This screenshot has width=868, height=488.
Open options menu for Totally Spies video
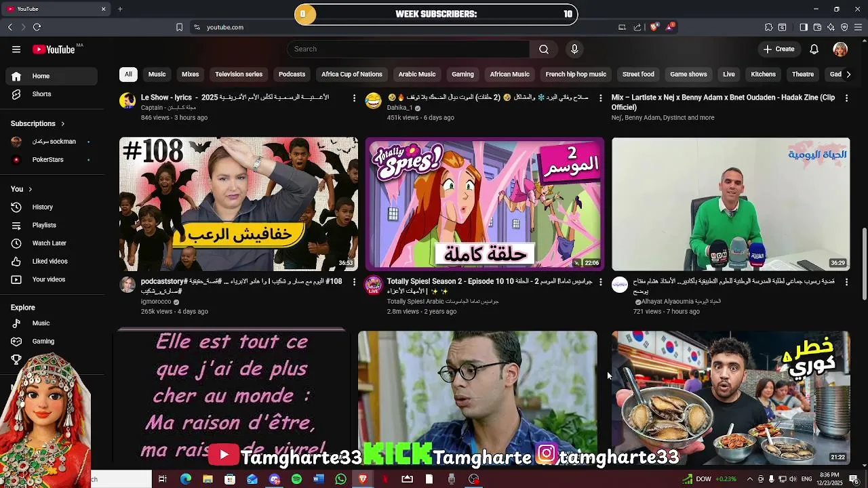click(x=600, y=282)
